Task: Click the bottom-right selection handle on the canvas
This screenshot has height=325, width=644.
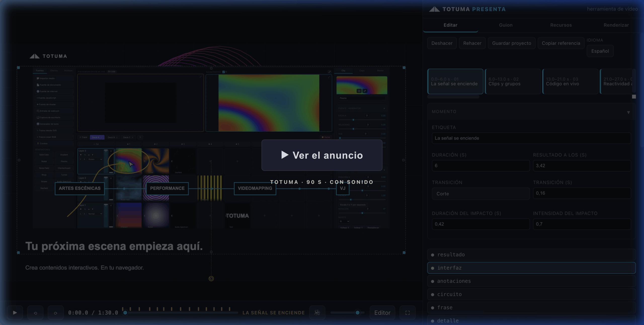Action: (x=404, y=252)
